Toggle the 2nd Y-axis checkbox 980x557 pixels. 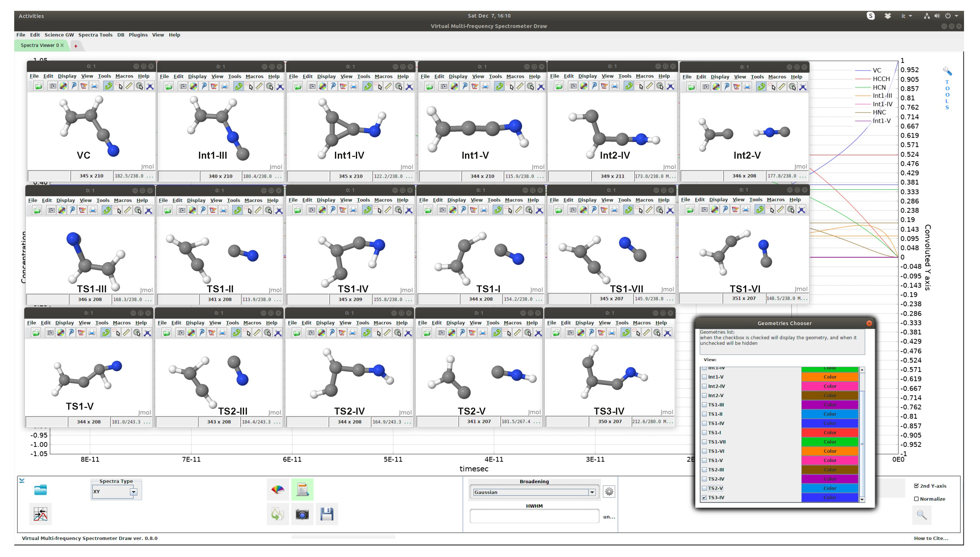point(916,486)
